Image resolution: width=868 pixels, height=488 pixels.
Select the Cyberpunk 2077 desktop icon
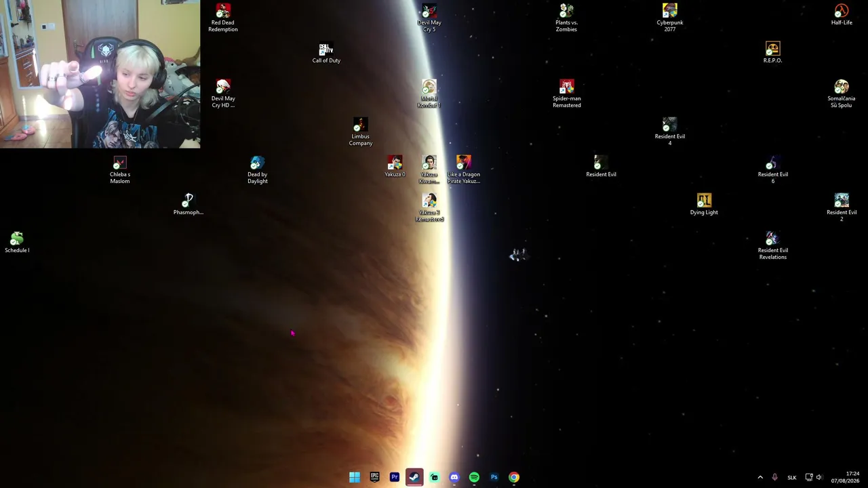point(670,18)
